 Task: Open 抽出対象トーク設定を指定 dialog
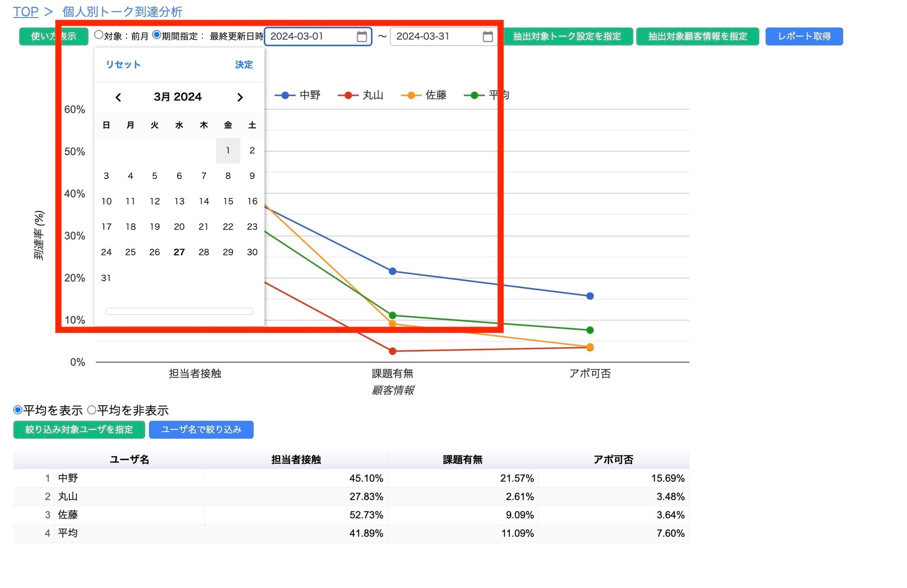tap(567, 37)
